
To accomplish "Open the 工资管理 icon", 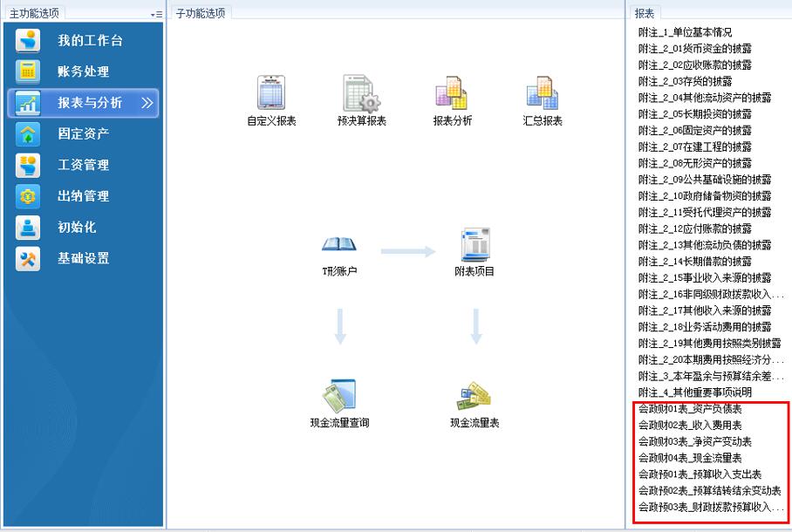I will pos(28,165).
